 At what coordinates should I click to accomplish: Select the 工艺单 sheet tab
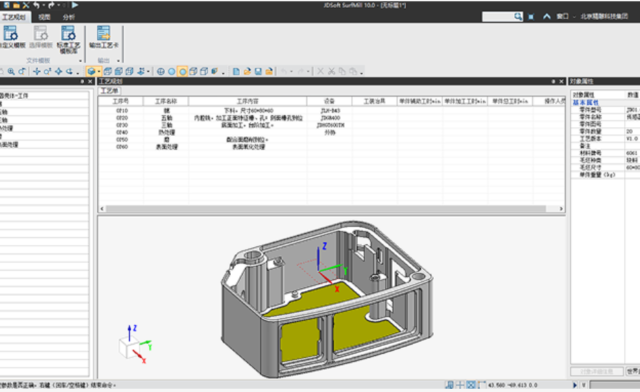coord(109,91)
